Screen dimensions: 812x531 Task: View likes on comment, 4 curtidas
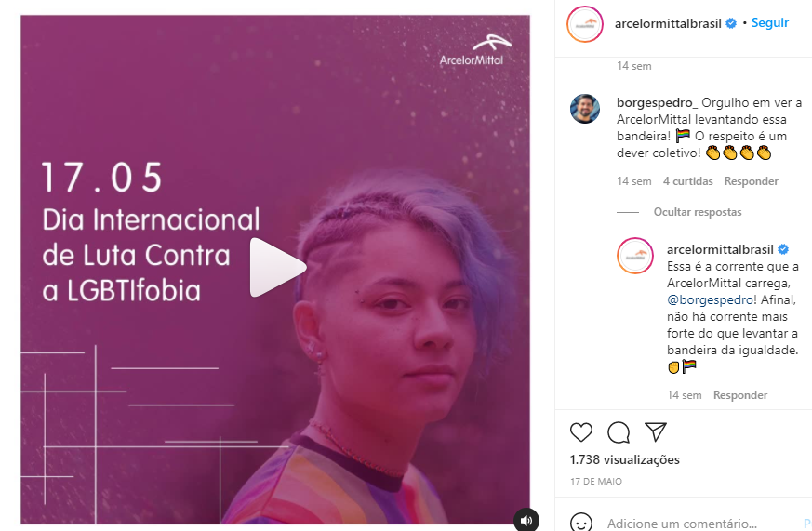[687, 181]
